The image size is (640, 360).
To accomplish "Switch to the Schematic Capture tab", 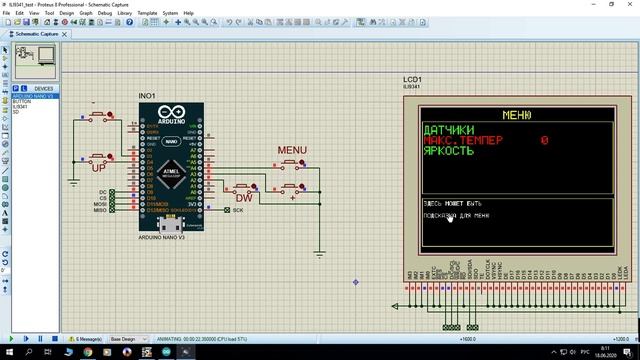I will tap(36, 34).
